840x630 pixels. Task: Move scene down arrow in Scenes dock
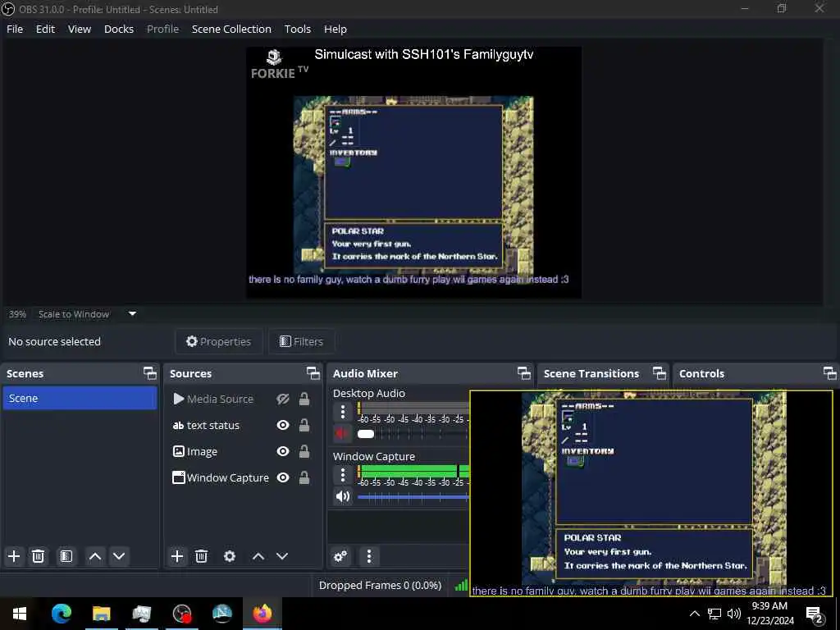[x=119, y=557]
